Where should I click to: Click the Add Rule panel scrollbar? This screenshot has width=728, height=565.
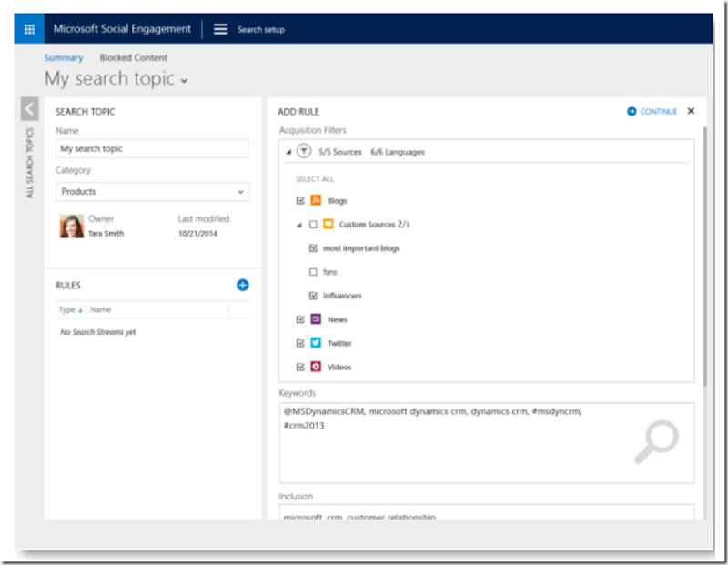pos(704,257)
